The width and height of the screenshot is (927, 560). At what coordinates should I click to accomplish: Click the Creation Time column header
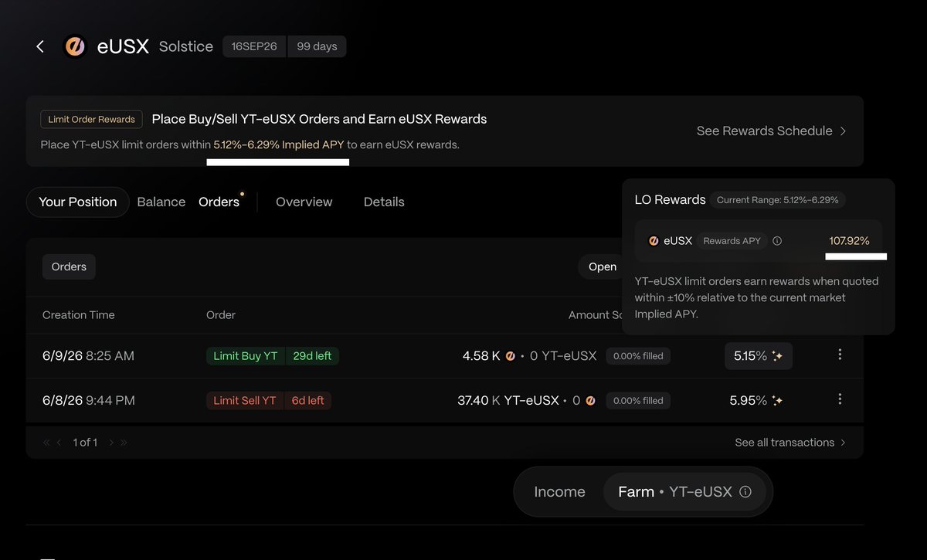79,315
